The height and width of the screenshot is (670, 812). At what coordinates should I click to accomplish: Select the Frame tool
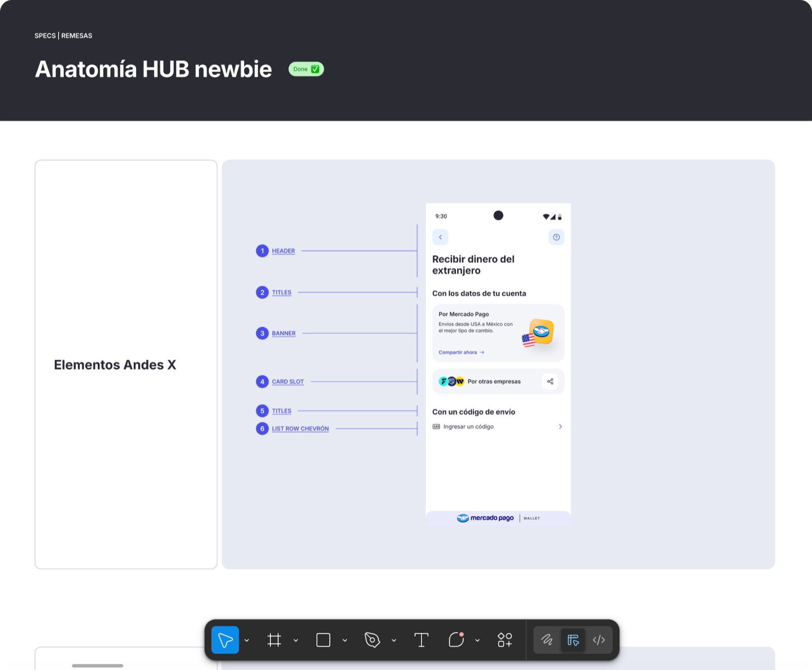pos(274,640)
